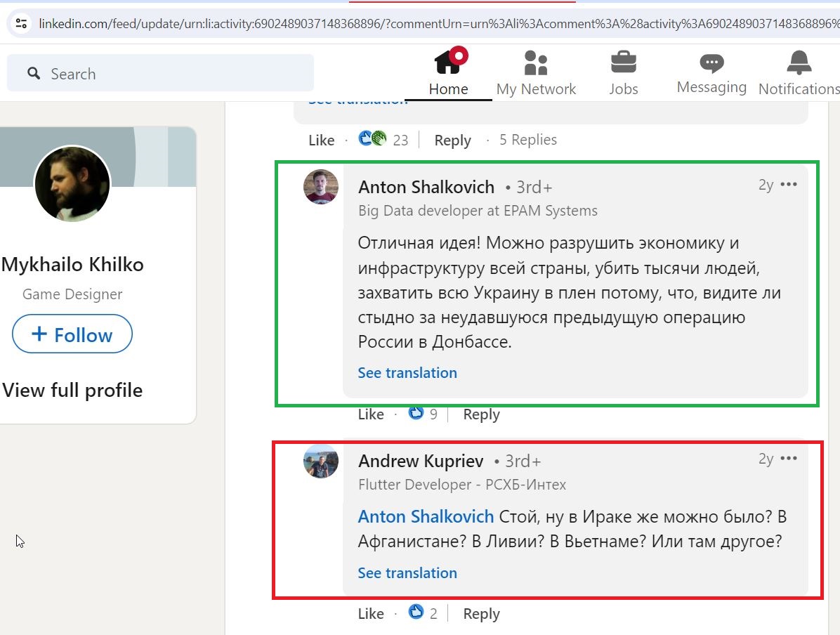Click the Mykhailo Khilko profile name

coord(72,264)
